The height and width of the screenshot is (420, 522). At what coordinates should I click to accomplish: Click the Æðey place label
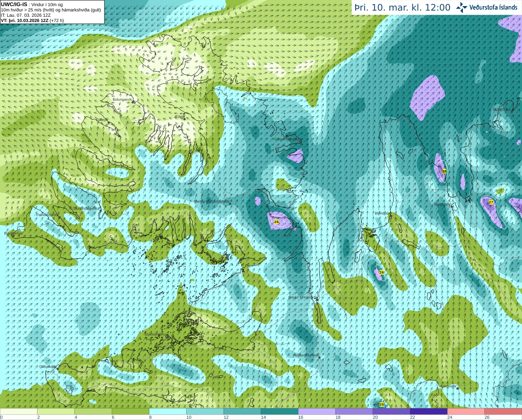pyautogui.click(x=179, y=116)
